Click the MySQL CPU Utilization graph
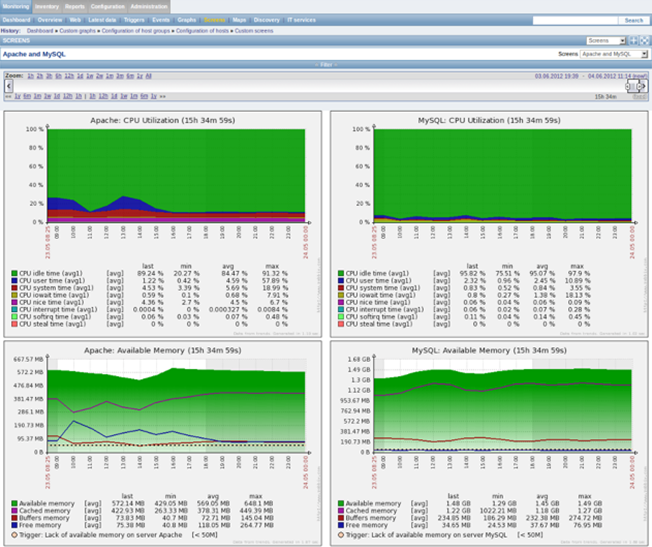The image size is (652, 547). pos(489,224)
